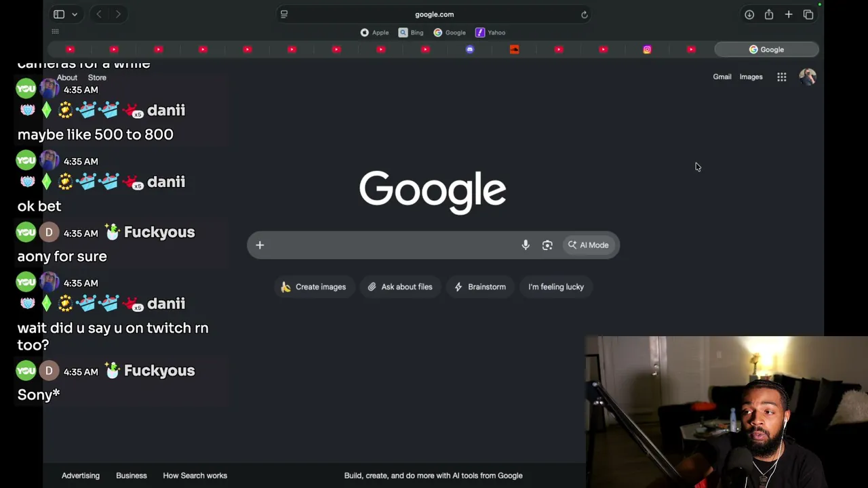This screenshot has width=868, height=488.
Task: Go back with the back arrow
Action: click(x=99, y=14)
